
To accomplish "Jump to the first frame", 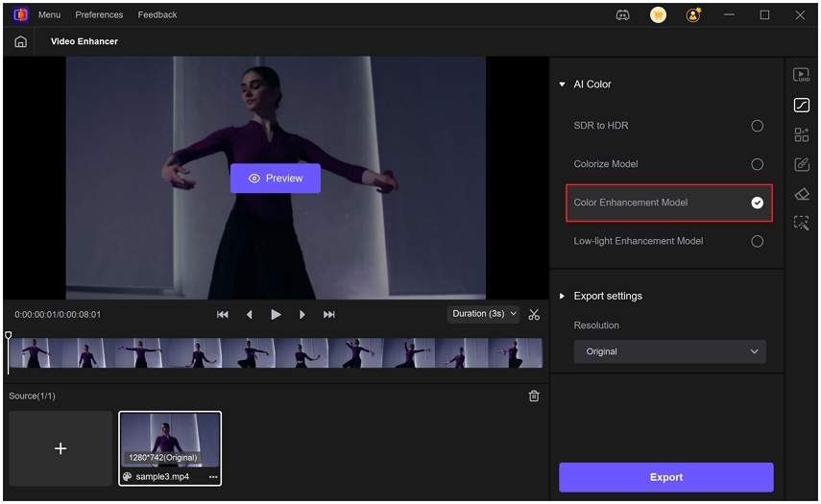I will (223, 315).
